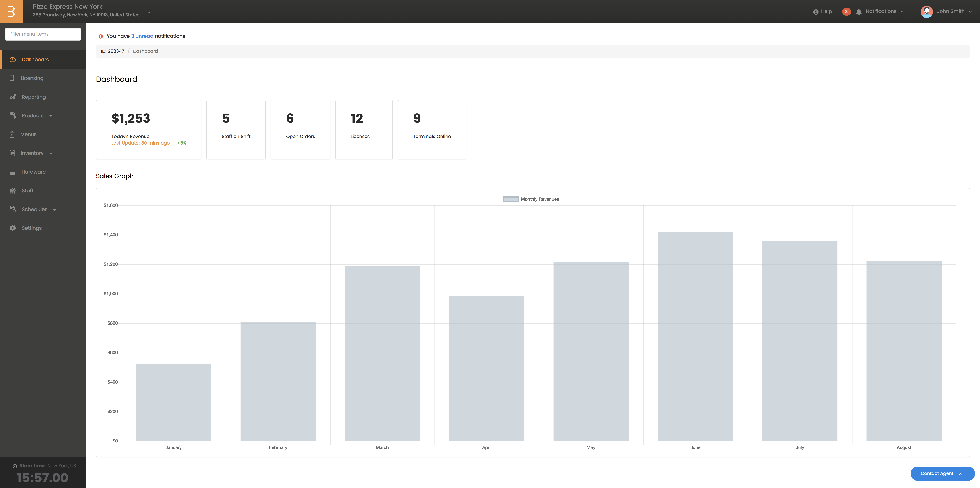
Task: Open the Notifications dropdown chevron
Action: click(x=902, y=12)
